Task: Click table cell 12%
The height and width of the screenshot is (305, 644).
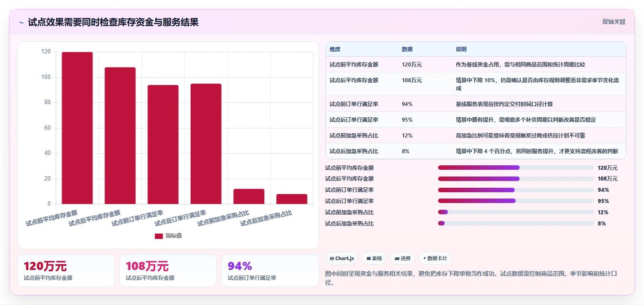Action: point(407,135)
